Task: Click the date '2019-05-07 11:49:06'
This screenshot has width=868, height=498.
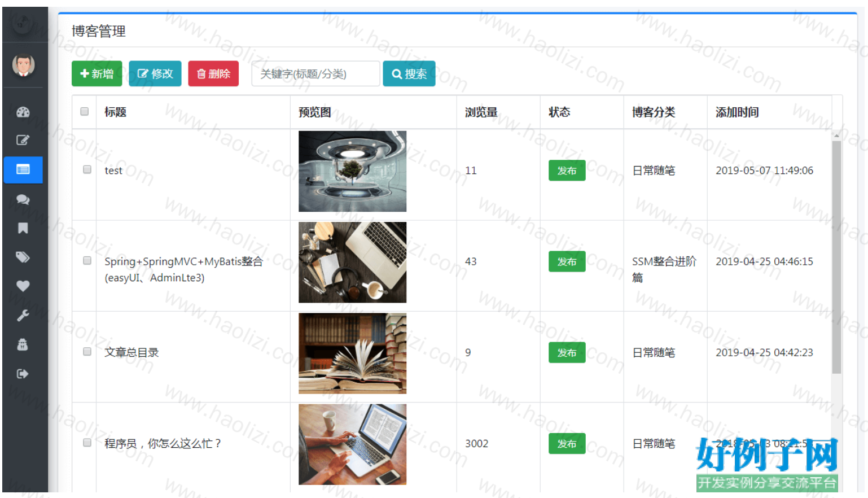Action: [764, 171]
